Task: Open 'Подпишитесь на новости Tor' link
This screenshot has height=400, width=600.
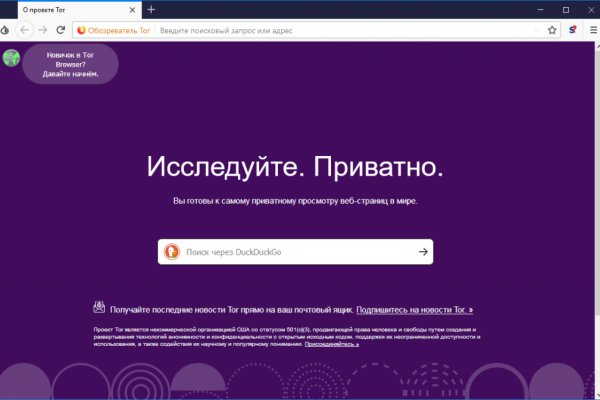Action: 414,310
